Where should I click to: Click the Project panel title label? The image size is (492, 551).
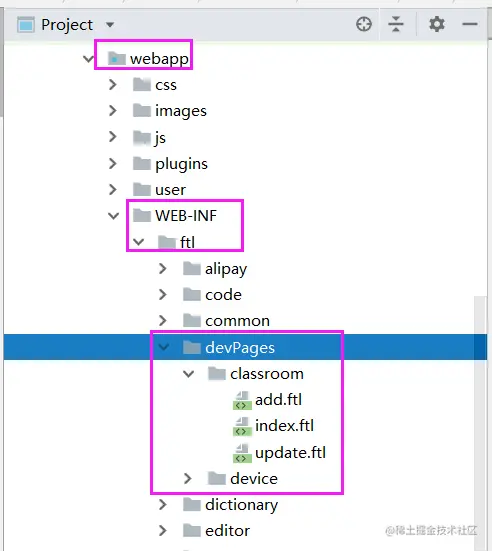pos(67,25)
